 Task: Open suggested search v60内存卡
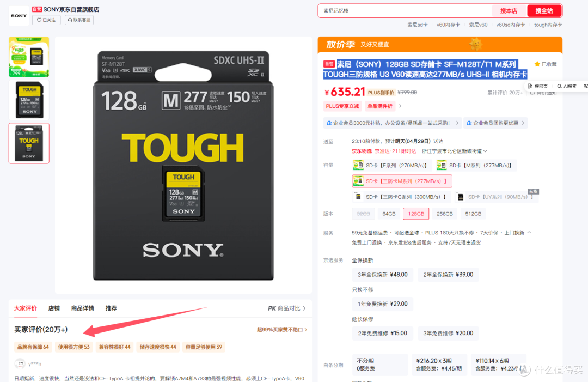pyautogui.click(x=448, y=25)
